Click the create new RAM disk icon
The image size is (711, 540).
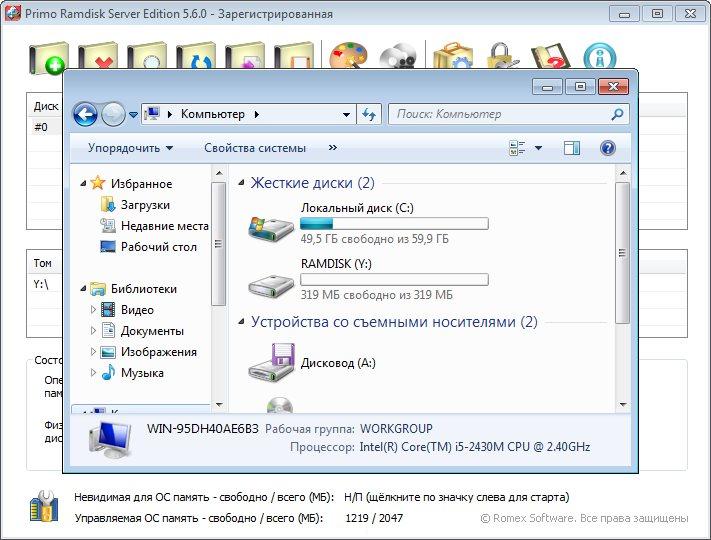(x=48, y=58)
